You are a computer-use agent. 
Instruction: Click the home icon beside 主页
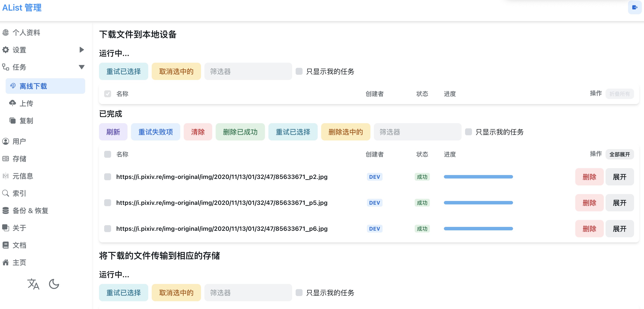pyautogui.click(x=5, y=263)
